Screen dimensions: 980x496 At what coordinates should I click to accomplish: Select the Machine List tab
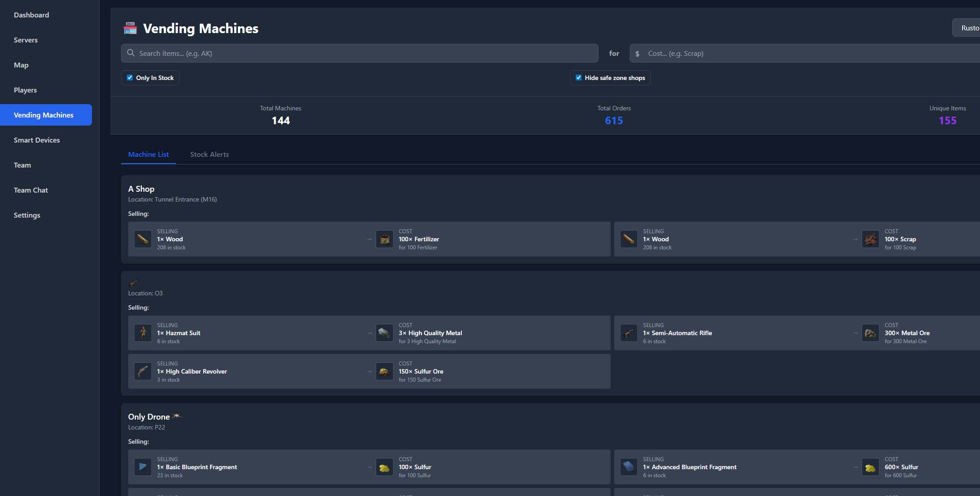148,154
